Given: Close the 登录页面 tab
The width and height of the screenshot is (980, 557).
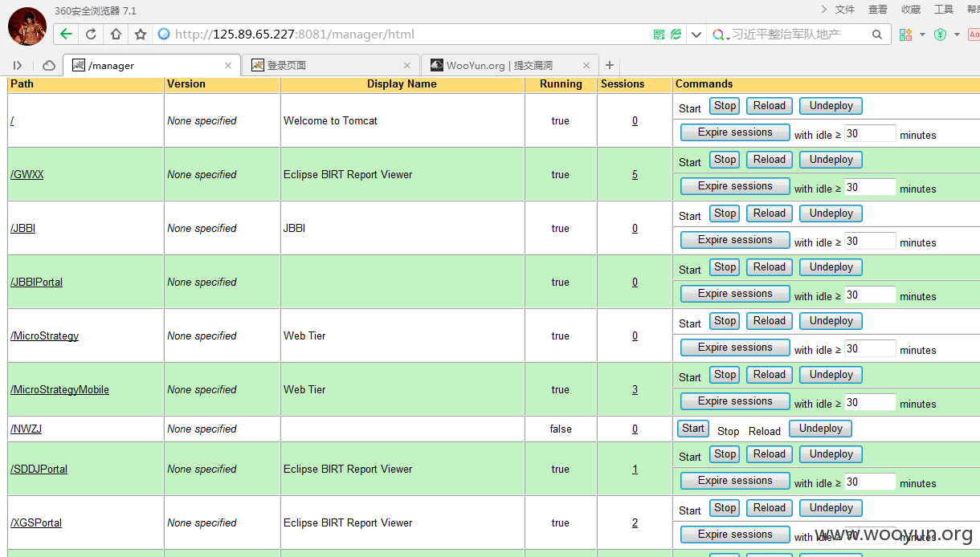Looking at the screenshot, I should coord(407,66).
